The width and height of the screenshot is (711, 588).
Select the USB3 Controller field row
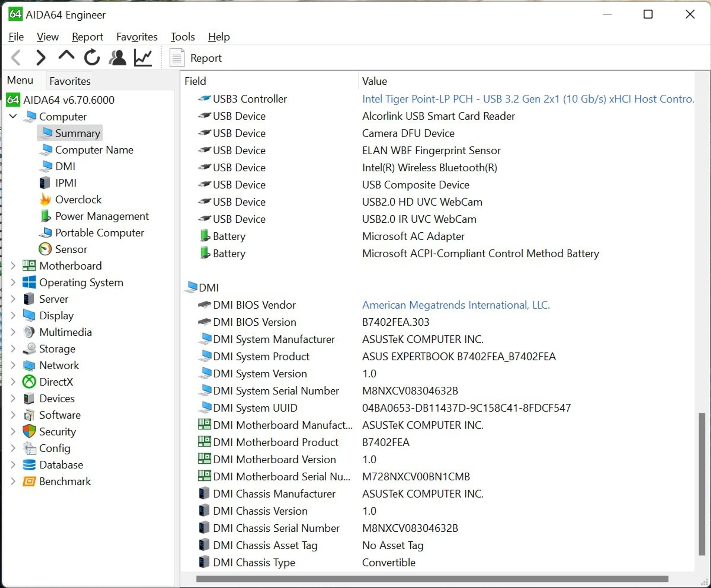[x=438, y=99]
